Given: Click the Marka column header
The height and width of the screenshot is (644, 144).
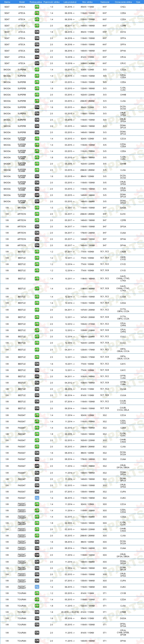Looking at the screenshot, I should click(7, 2).
